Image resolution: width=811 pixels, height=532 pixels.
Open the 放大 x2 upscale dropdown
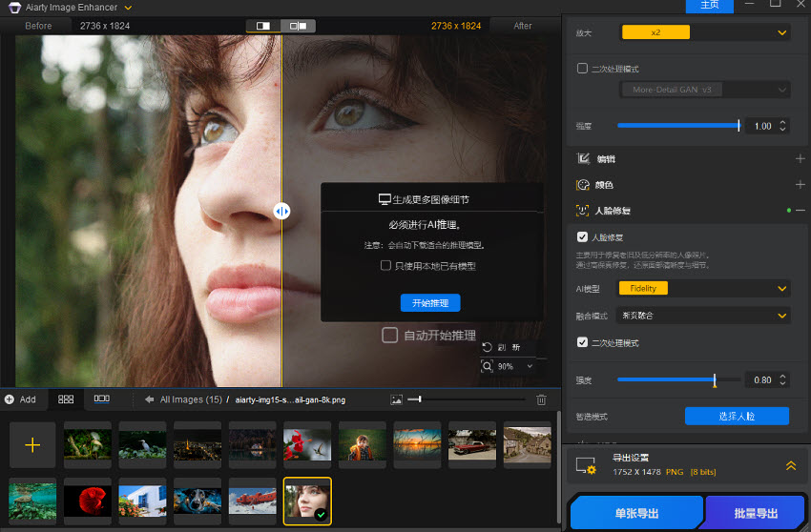click(705, 32)
